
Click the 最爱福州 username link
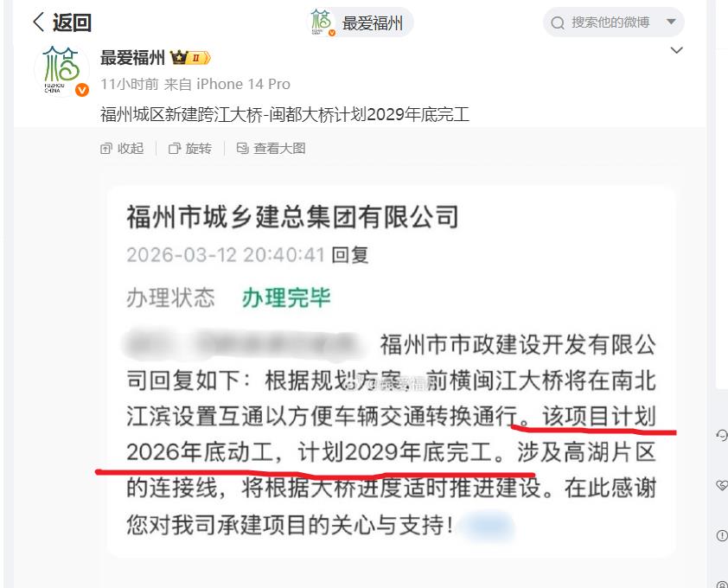tap(133, 58)
